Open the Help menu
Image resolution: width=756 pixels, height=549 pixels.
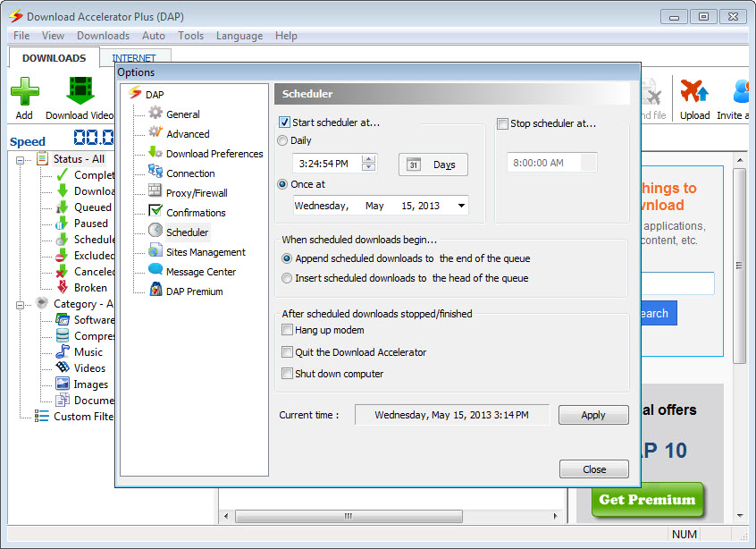coord(286,36)
